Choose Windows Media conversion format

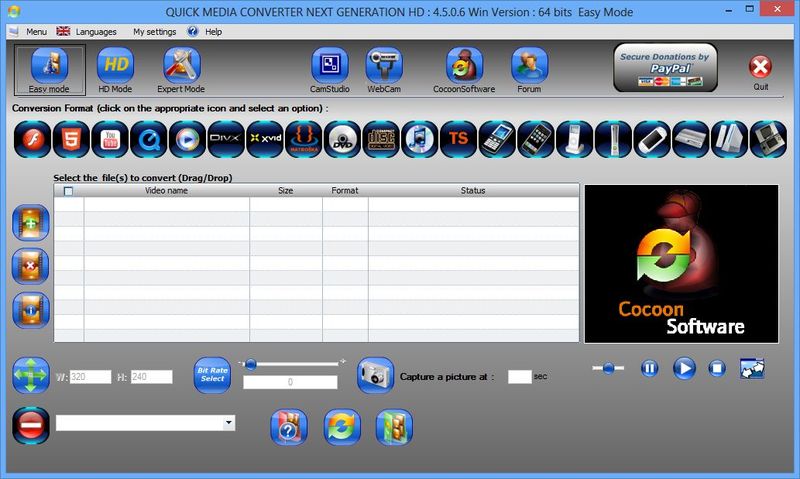click(187, 139)
